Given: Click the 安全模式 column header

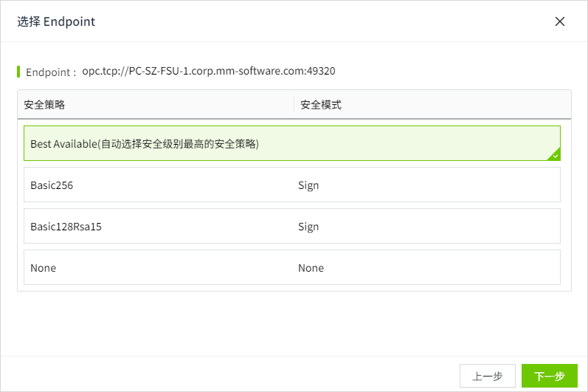Looking at the screenshot, I should point(321,105).
